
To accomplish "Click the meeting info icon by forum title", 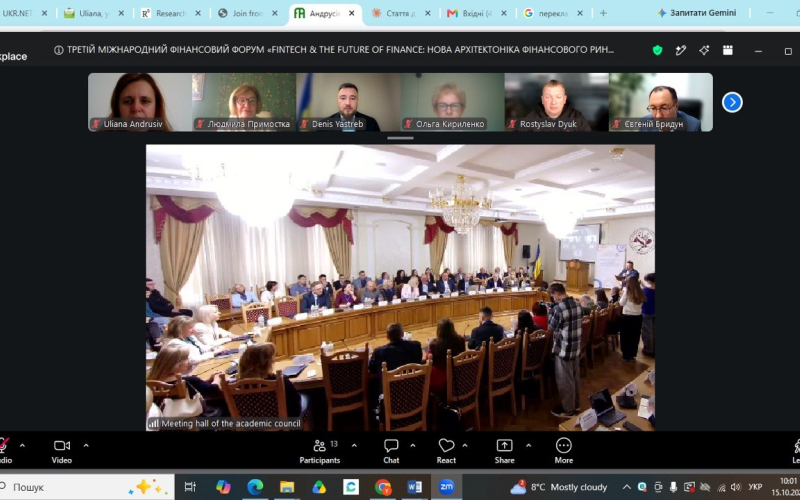I will point(59,50).
